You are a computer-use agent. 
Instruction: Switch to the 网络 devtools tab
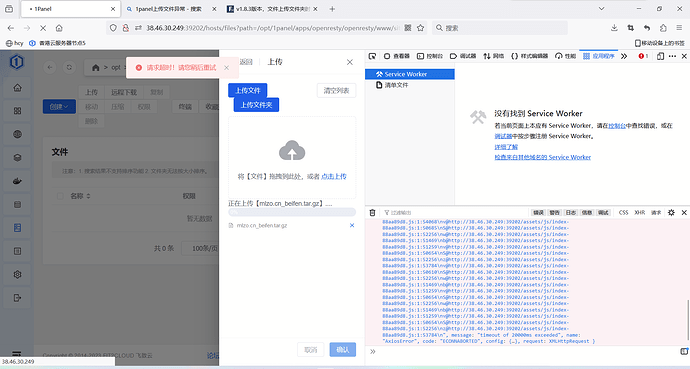point(493,56)
